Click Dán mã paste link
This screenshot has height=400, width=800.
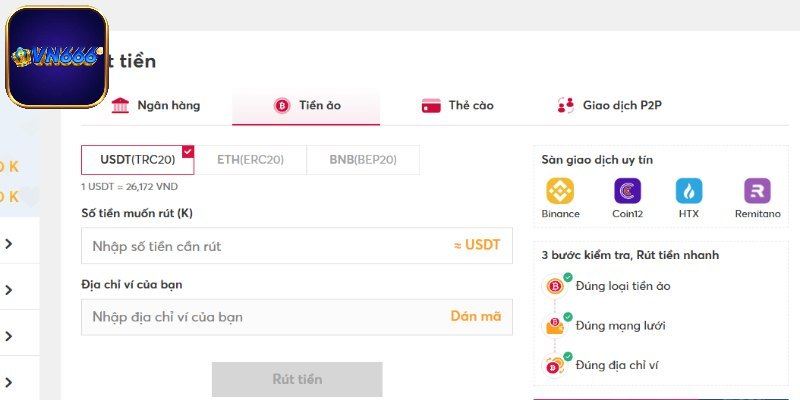[475, 317]
